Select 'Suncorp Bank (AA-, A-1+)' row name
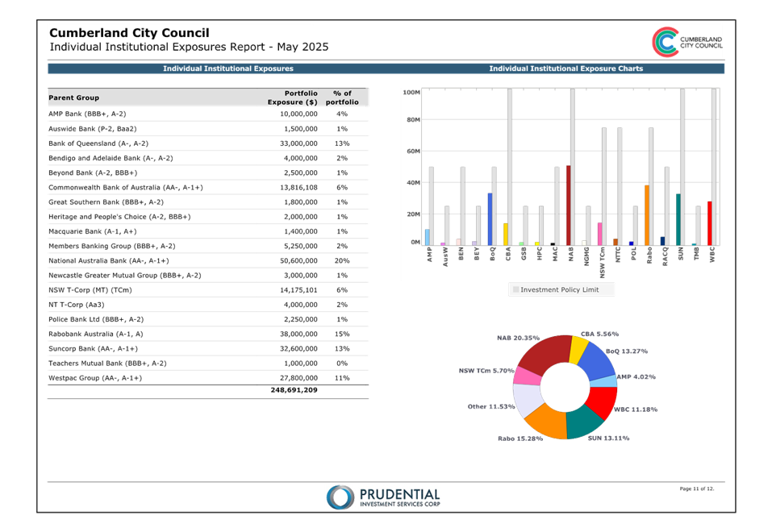The height and width of the screenshot is (532, 772). pyautogui.click(x=93, y=349)
